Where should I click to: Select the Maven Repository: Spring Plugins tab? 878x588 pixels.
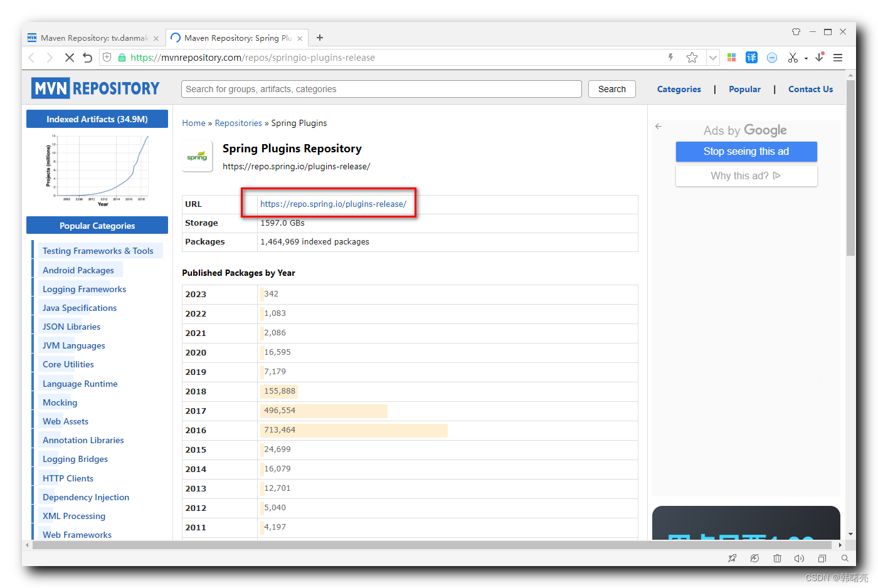pyautogui.click(x=237, y=38)
